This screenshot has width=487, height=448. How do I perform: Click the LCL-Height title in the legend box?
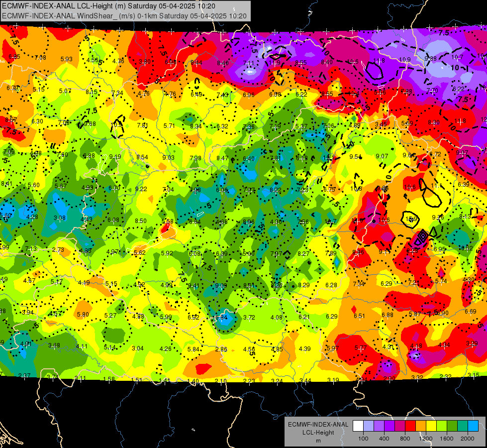(318, 433)
